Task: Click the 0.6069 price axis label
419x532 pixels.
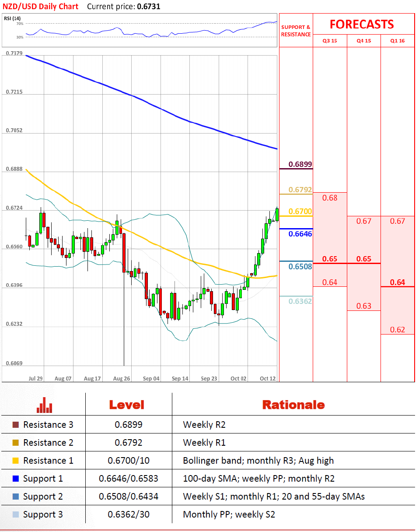Action: pos(14,363)
